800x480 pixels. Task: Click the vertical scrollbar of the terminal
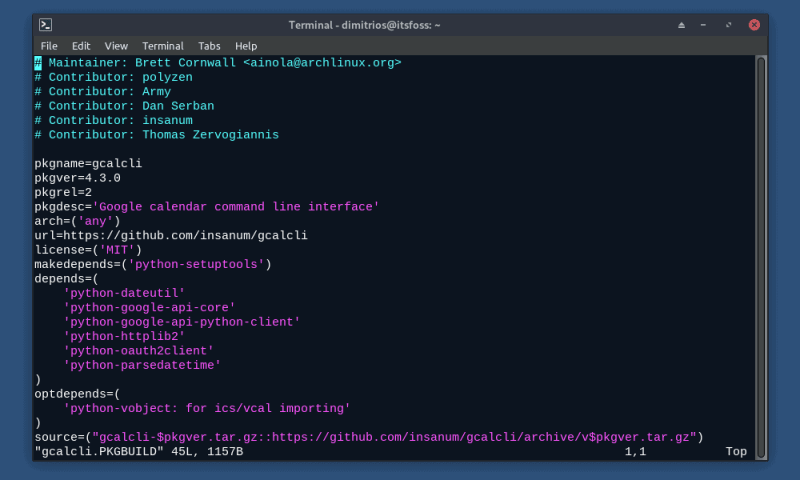click(x=760, y=250)
